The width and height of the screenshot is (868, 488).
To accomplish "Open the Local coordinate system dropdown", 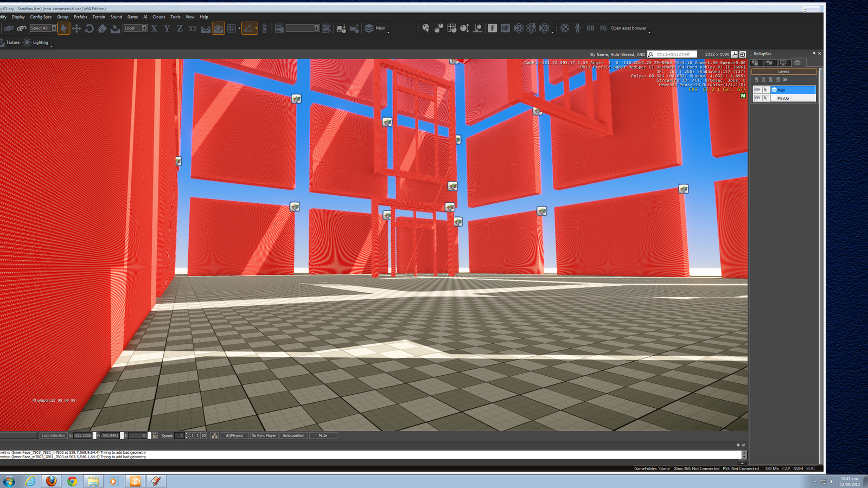I will click(135, 28).
